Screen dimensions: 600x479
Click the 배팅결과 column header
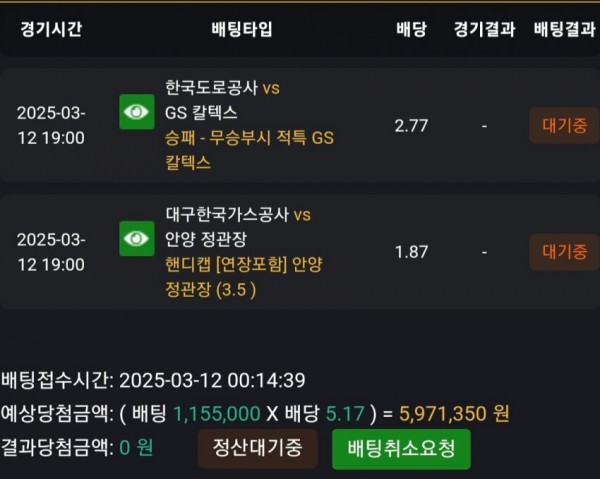pyautogui.click(x=564, y=28)
